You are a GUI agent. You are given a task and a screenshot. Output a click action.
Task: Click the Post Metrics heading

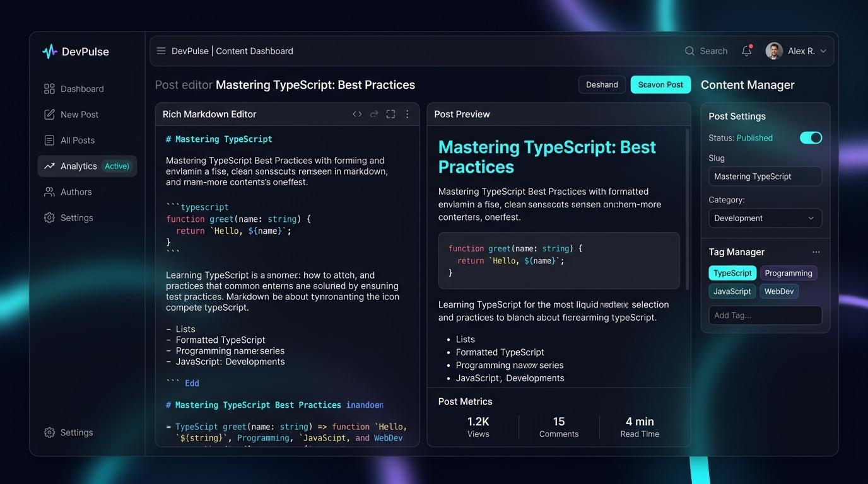[x=465, y=401]
